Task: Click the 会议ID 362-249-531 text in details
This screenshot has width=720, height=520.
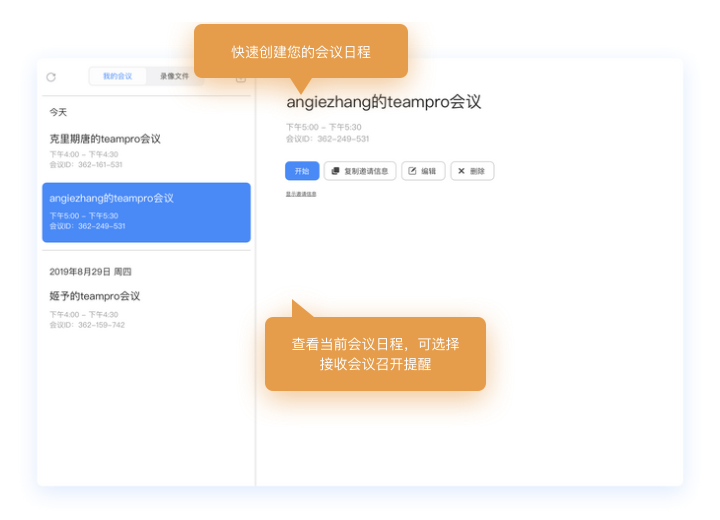Action: pos(327,139)
